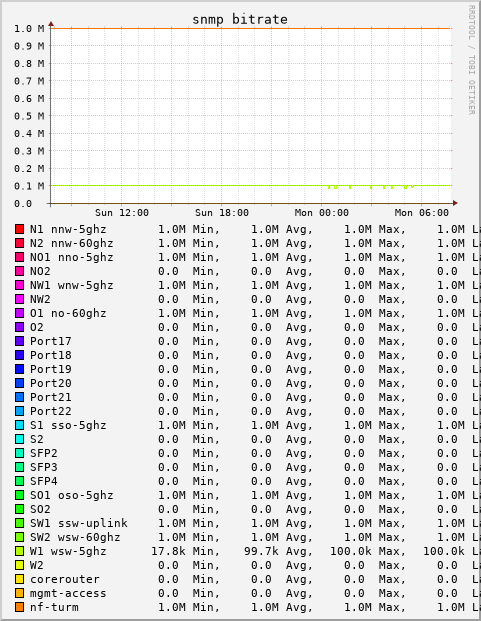The height and width of the screenshot is (621, 481).
Task: Click the W1 wsw-5ghz yellow-green swatch
Action: [19, 551]
